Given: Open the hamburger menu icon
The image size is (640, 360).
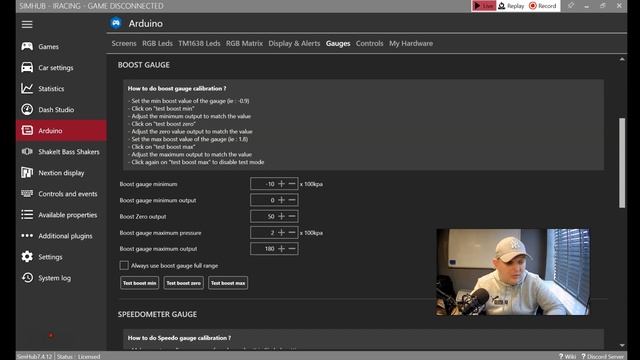Looking at the screenshot, I should coord(27,24).
